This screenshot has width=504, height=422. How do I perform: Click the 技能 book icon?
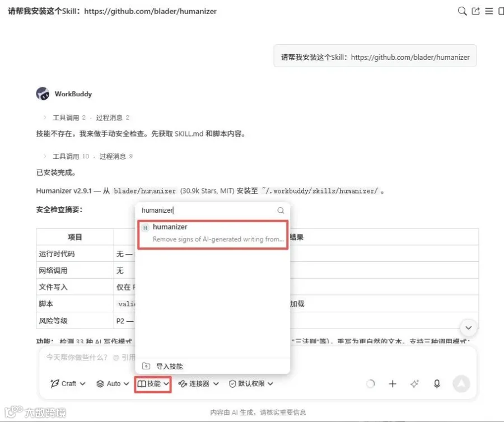coord(142,384)
